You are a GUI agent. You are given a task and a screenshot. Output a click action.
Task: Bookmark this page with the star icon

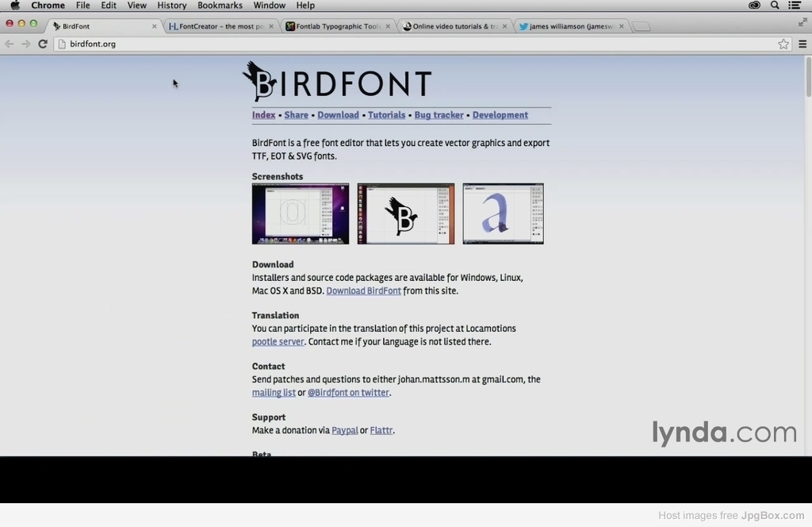(783, 44)
